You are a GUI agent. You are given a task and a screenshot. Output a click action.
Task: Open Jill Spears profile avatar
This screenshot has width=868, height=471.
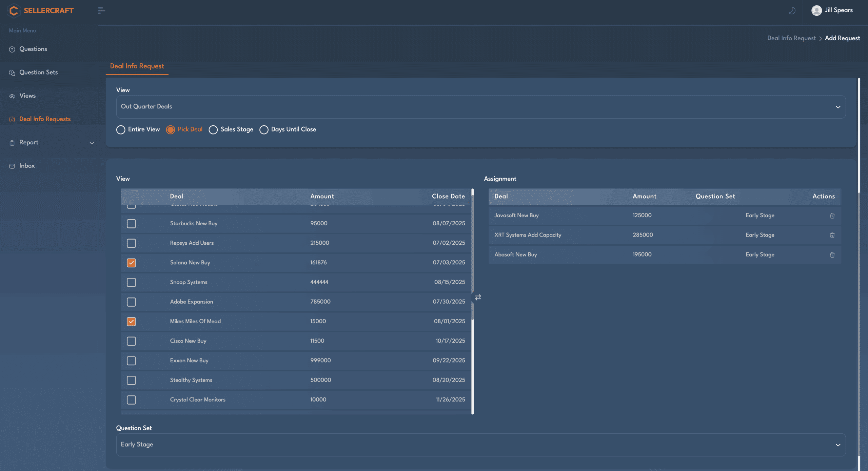pos(816,11)
